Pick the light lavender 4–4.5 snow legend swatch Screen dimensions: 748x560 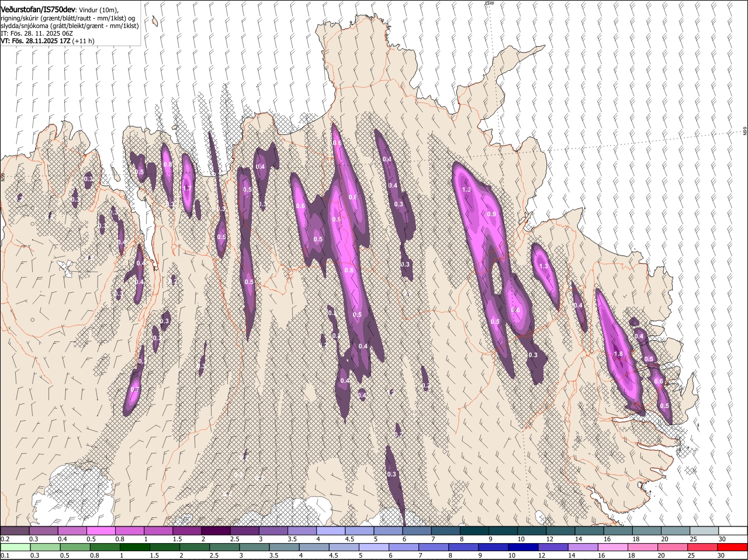pyautogui.click(x=330, y=531)
